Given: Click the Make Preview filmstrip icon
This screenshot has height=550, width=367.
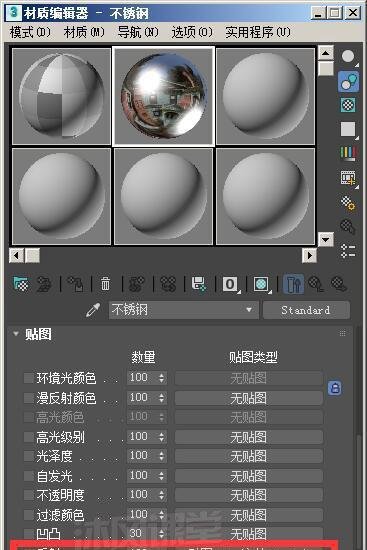Looking at the screenshot, I should [348, 178].
